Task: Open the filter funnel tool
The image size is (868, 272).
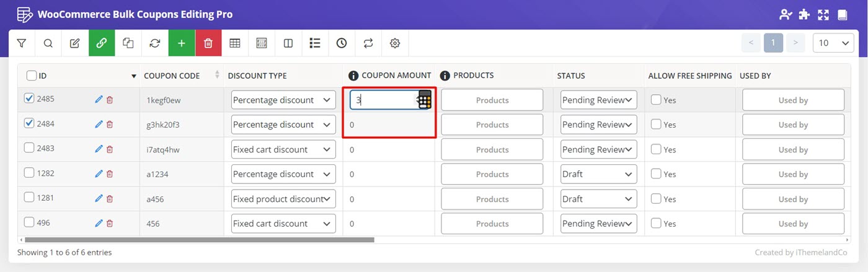Action: (22, 43)
